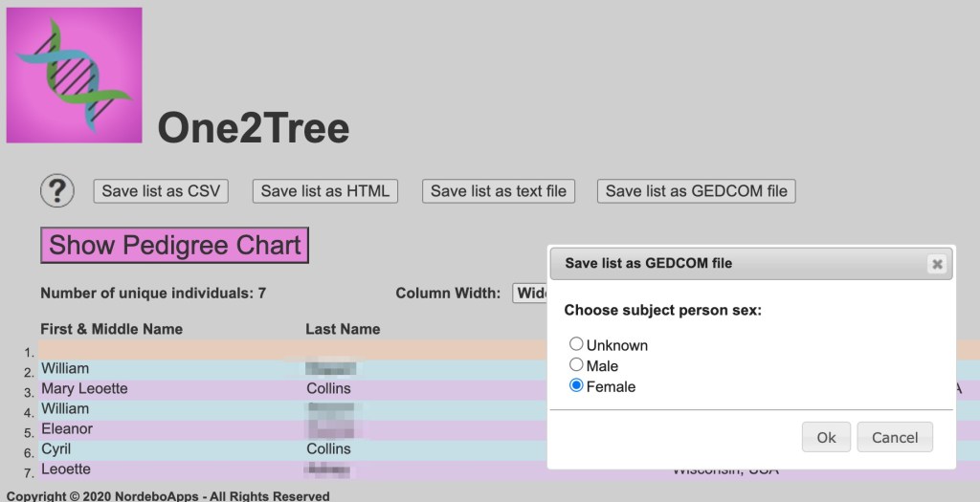Choose the Male radio option
980x502 pixels.
(576, 365)
